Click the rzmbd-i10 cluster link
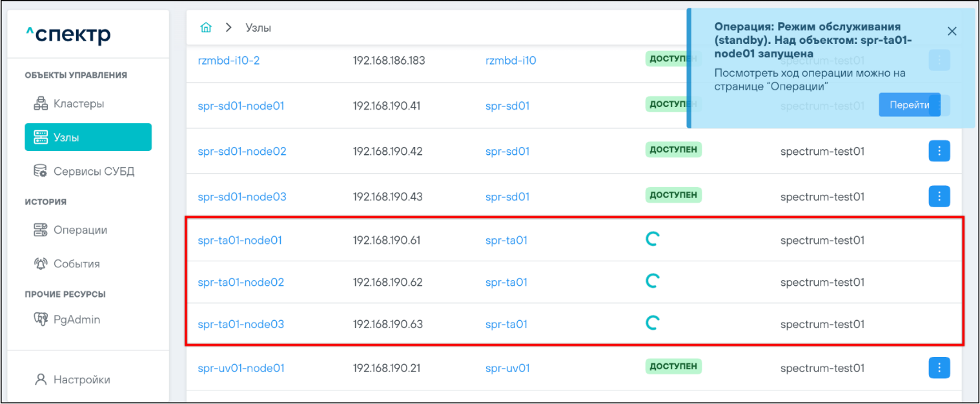Screen dimensions: 980x404 pyautogui.click(x=510, y=61)
